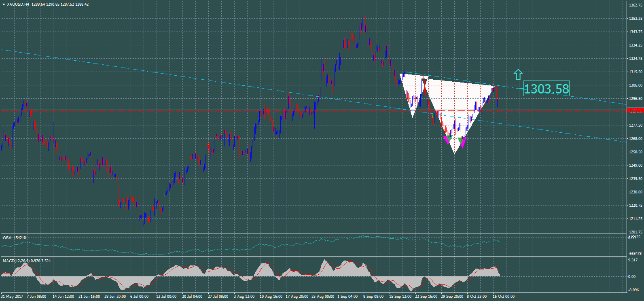Click the 1201.75 price scale label

click(636, 232)
